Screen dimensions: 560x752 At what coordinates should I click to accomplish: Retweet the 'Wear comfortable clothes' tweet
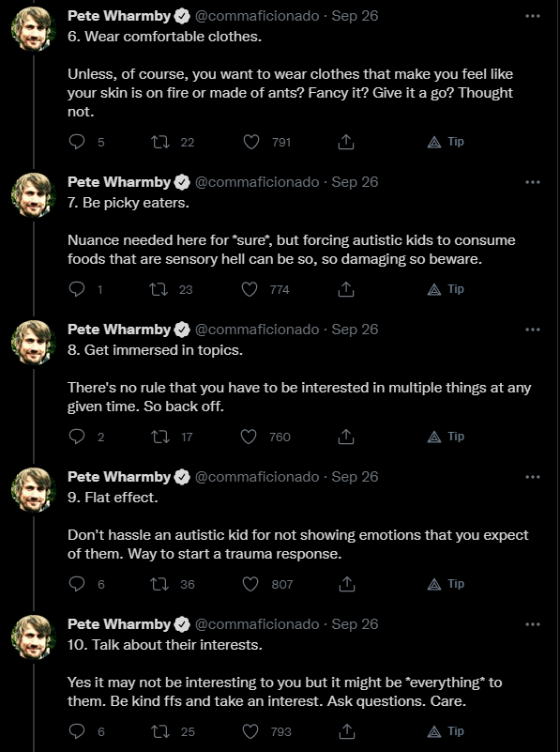click(x=160, y=142)
